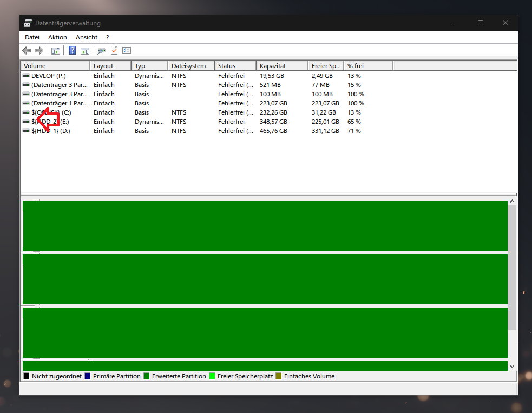Maximize the Datenträgerverwaltung window
The width and height of the screenshot is (532, 413).
(x=481, y=23)
